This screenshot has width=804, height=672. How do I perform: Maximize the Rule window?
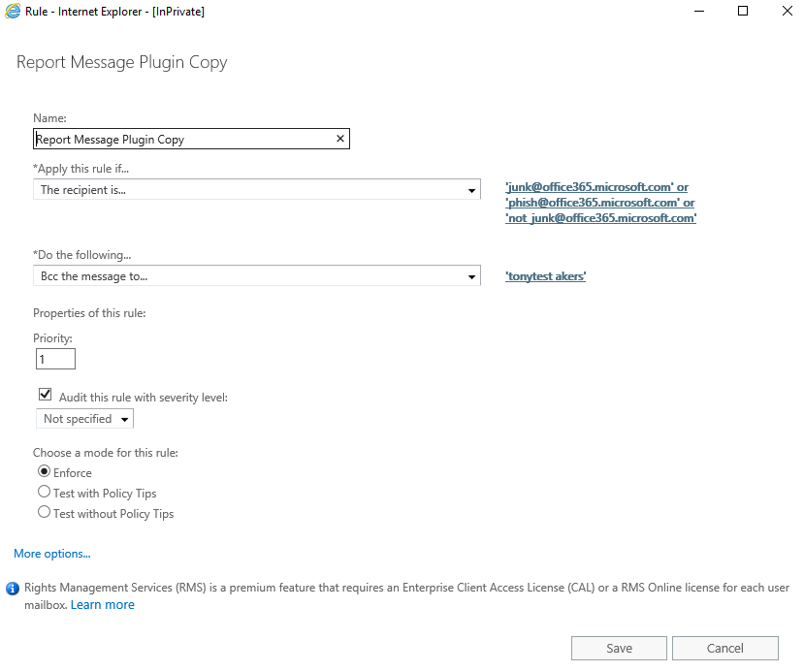[743, 11]
